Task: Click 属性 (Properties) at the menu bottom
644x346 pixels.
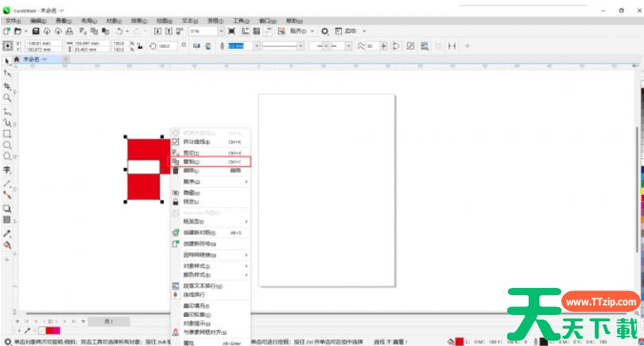Action: click(x=191, y=343)
